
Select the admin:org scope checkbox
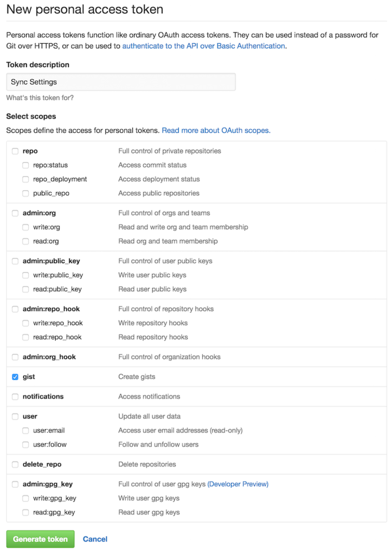[15, 214]
